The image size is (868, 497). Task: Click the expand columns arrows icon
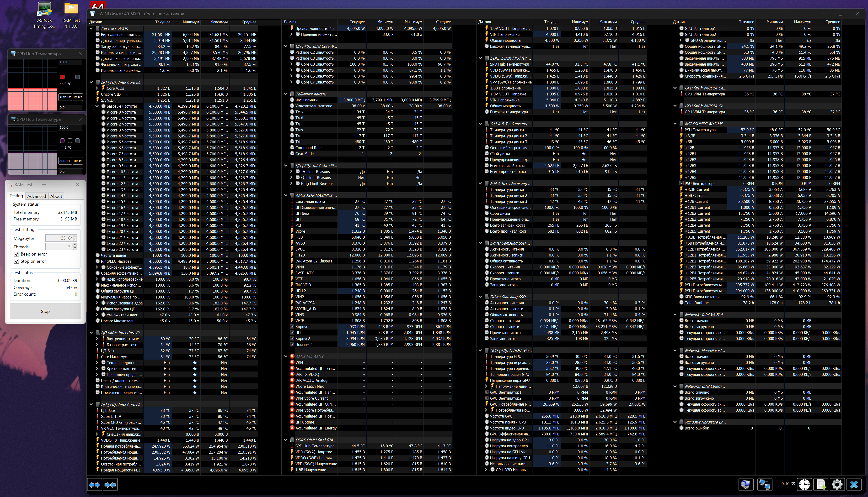click(95, 484)
